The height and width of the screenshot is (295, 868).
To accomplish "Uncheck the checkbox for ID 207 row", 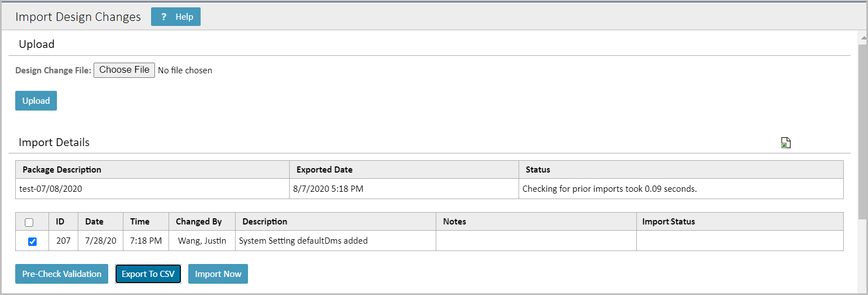I will point(32,241).
